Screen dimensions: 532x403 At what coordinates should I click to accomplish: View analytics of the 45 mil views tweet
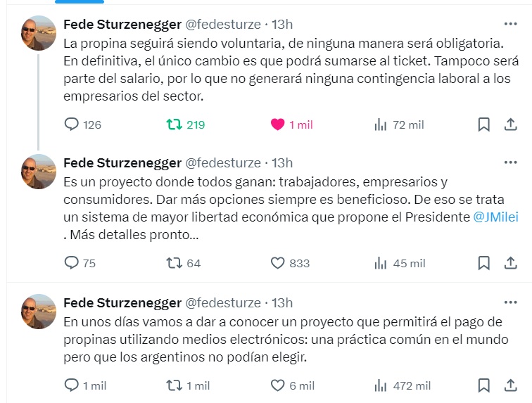click(381, 263)
